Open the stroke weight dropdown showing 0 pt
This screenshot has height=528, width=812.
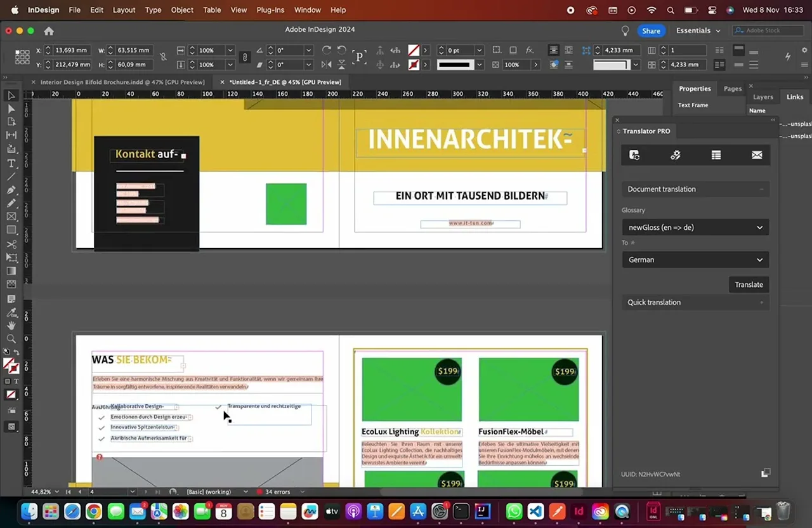(x=479, y=50)
